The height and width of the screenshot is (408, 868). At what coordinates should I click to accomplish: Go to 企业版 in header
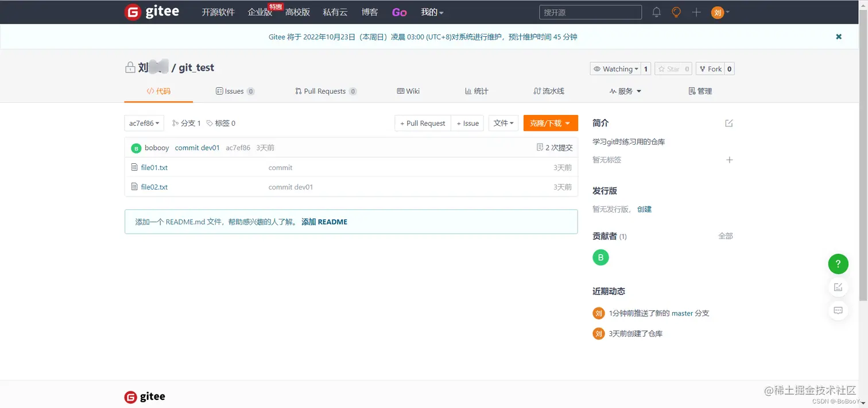[x=260, y=12]
